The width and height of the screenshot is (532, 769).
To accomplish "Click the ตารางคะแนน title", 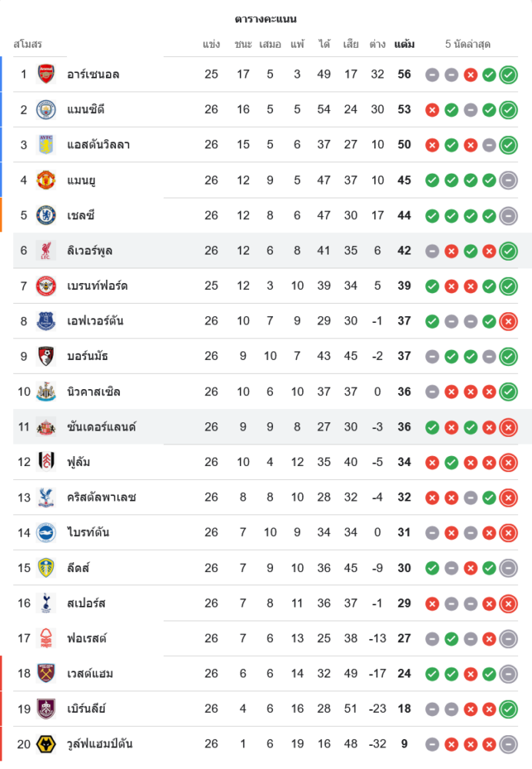I will (266, 18).
